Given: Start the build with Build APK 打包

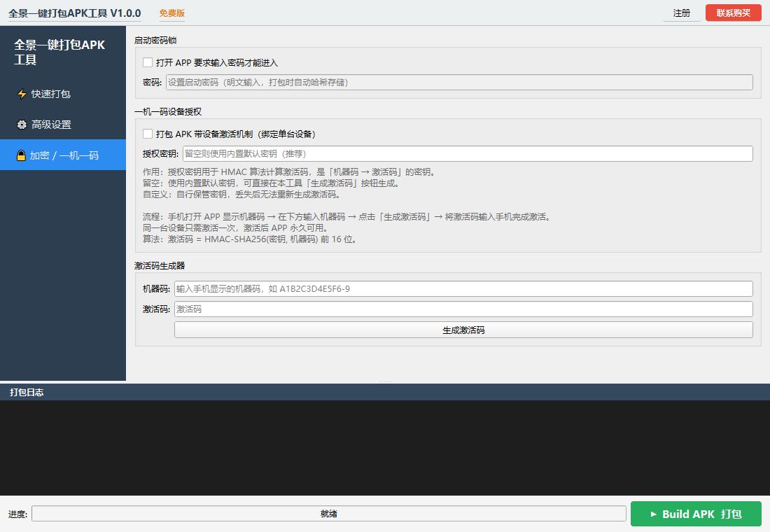Looking at the screenshot, I should [x=696, y=514].
